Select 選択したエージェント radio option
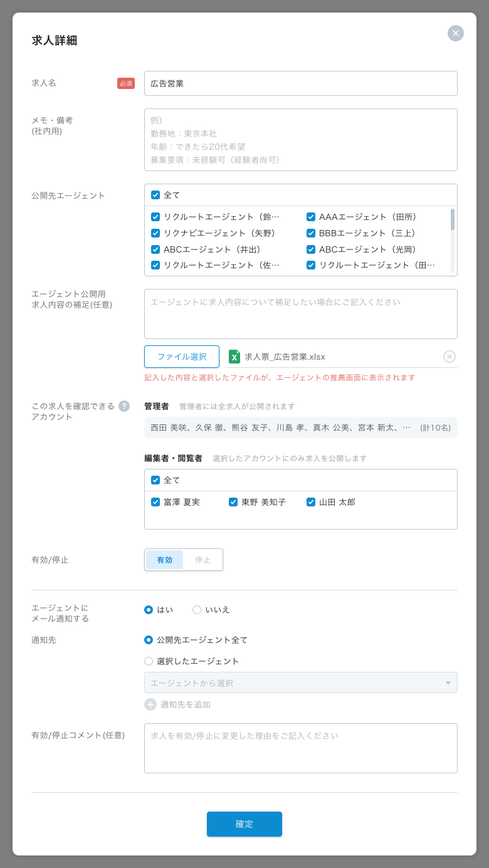489x868 pixels. coord(149,661)
